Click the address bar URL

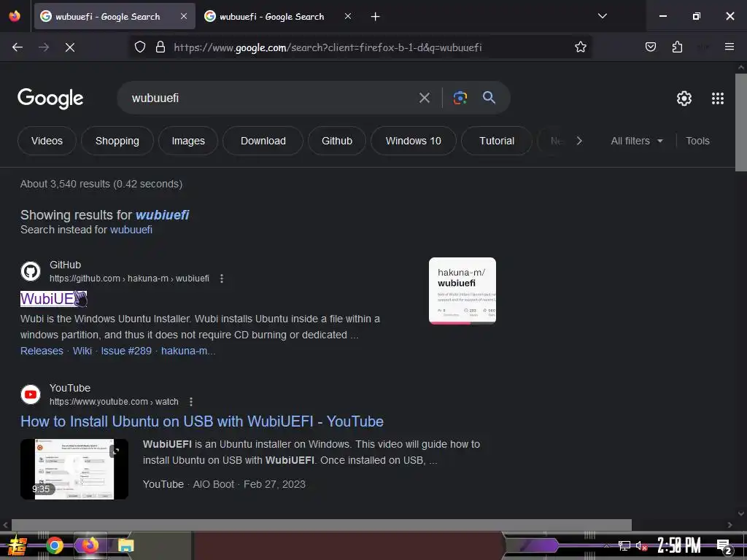click(328, 47)
